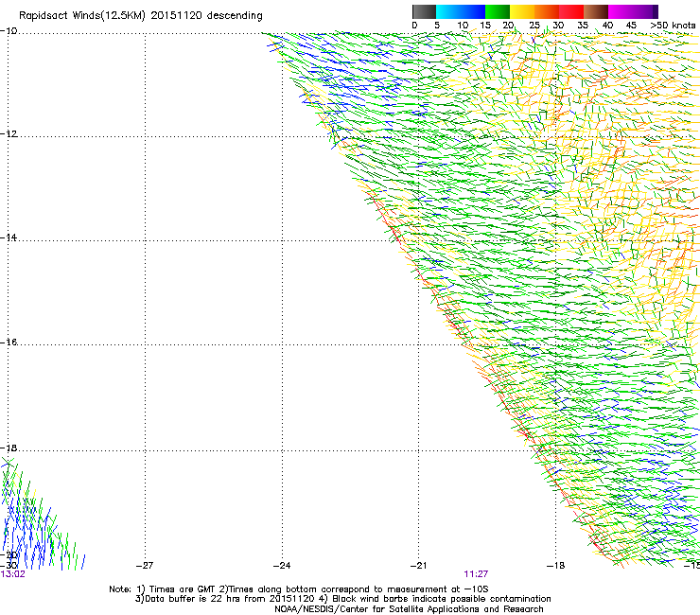
Task: Click the '>50 knots' legend label
Action: point(673,26)
